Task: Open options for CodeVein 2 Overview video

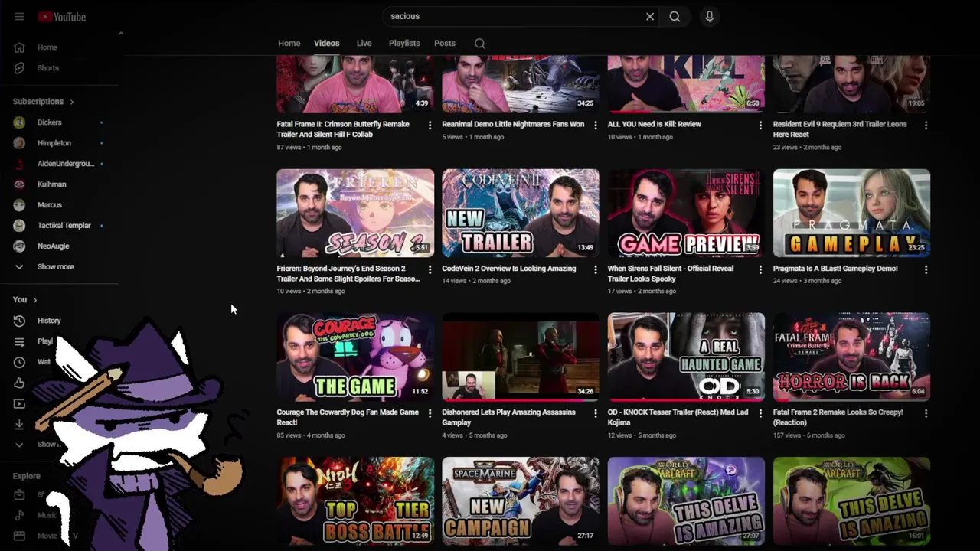Action: click(596, 269)
